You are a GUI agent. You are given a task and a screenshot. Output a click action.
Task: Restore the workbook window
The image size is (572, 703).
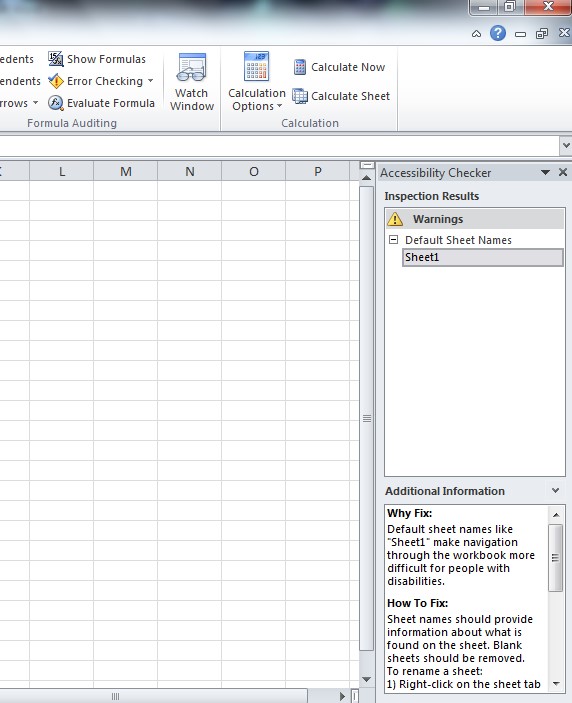[542, 34]
